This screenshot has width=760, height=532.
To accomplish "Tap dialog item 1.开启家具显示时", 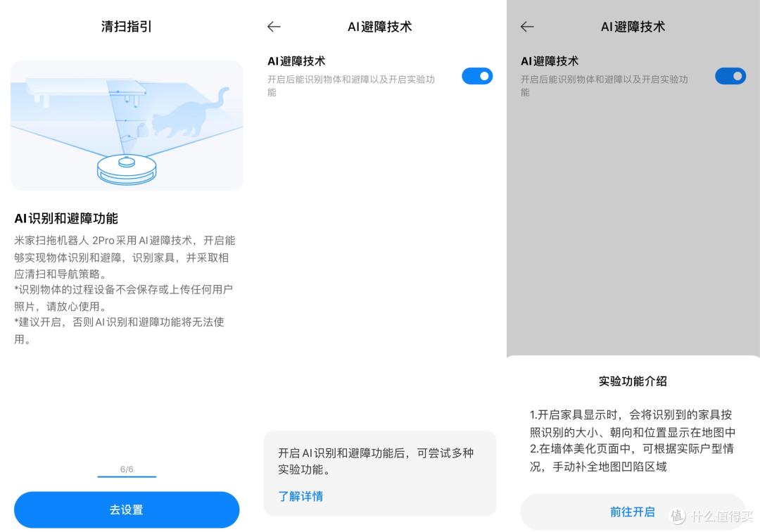I will (633, 423).
